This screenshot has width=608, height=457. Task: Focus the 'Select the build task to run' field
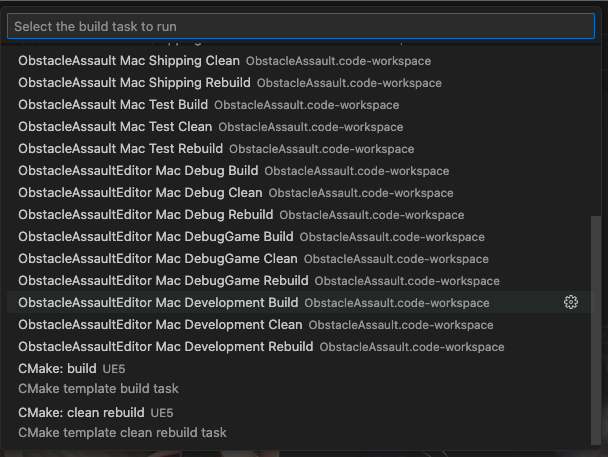point(301,26)
